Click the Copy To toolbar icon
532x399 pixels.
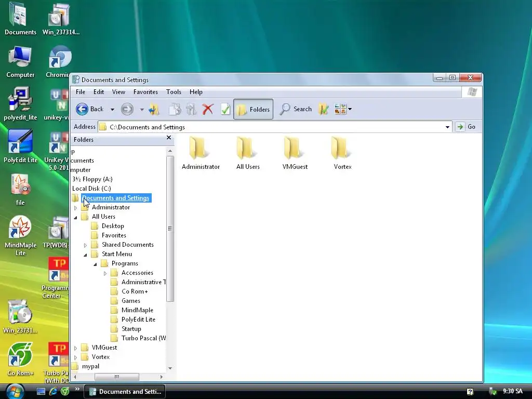(x=175, y=109)
